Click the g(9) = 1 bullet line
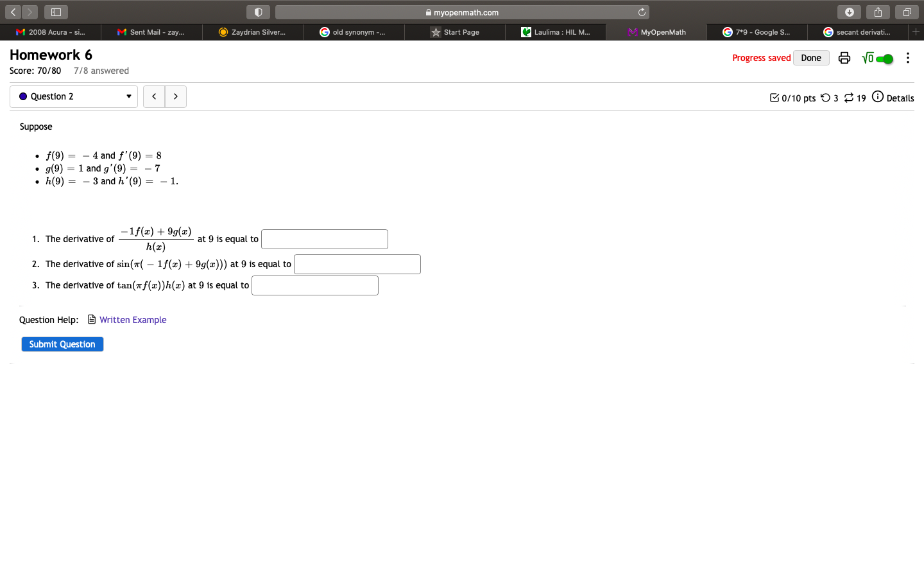Screen dimensions: 924x578 (103, 168)
